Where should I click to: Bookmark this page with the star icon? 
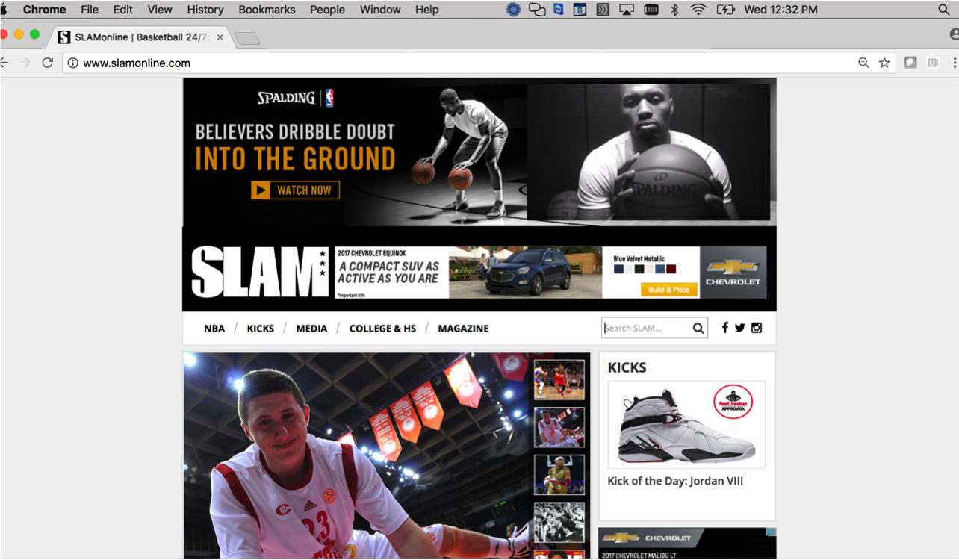pos(884,63)
